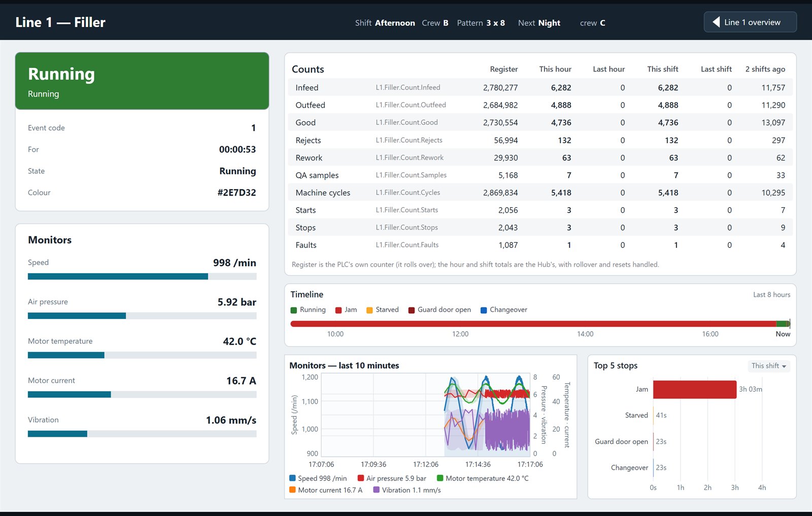Click the Guard door open legend swatch

pos(412,310)
